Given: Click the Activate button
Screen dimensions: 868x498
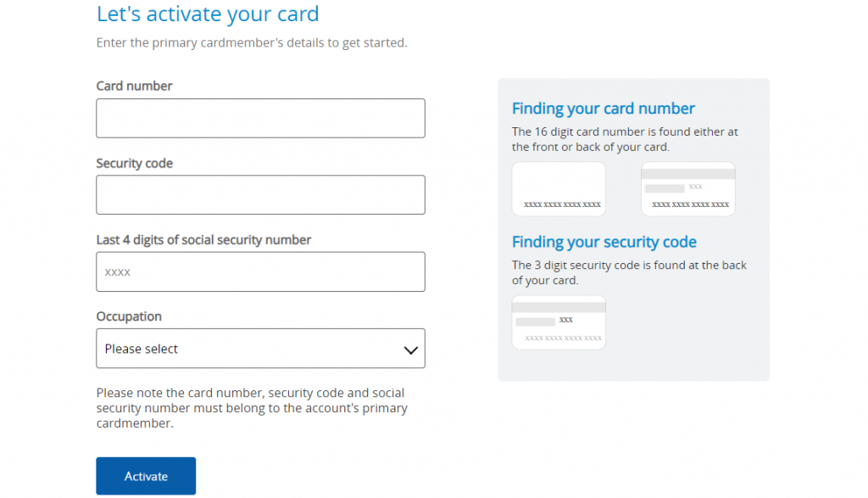Looking at the screenshot, I should pos(146,476).
